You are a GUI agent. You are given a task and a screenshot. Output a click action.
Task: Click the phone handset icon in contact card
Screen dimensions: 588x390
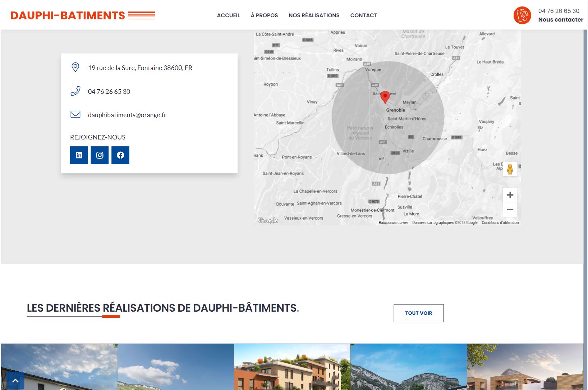tap(75, 91)
